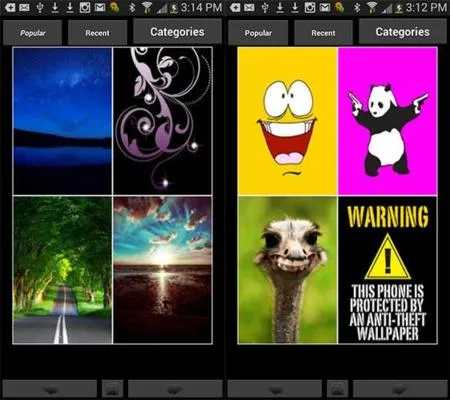Select Categories tab on the 3:12 PM screen

403,31
